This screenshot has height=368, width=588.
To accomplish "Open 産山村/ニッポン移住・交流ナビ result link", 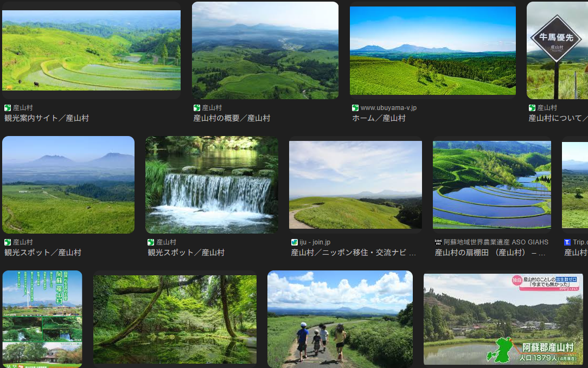I will point(353,253).
